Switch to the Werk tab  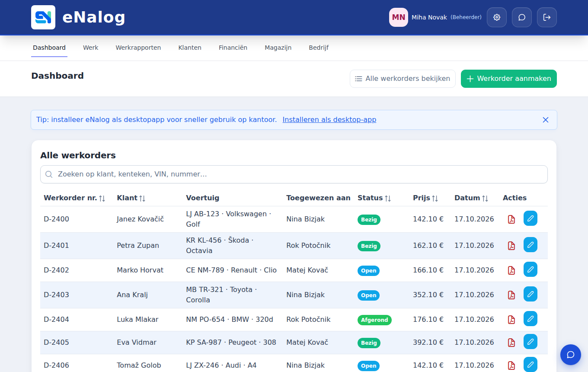pyautogui.click(x=91, y=48)
